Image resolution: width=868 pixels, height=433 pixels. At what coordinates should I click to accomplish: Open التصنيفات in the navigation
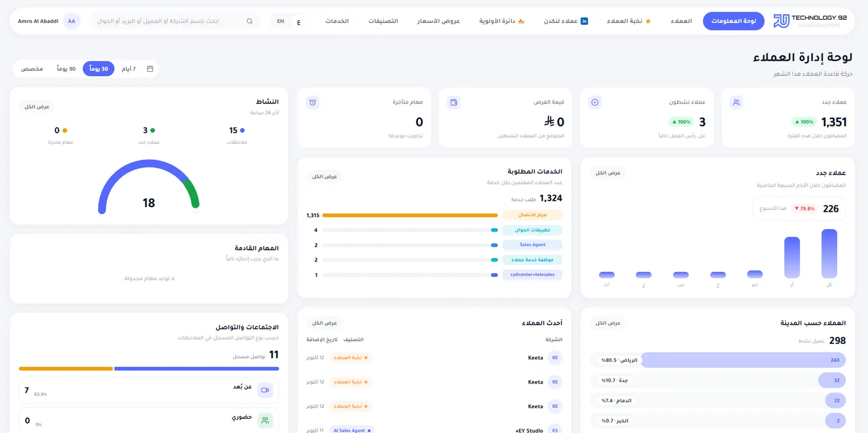(x=383, y=21)
